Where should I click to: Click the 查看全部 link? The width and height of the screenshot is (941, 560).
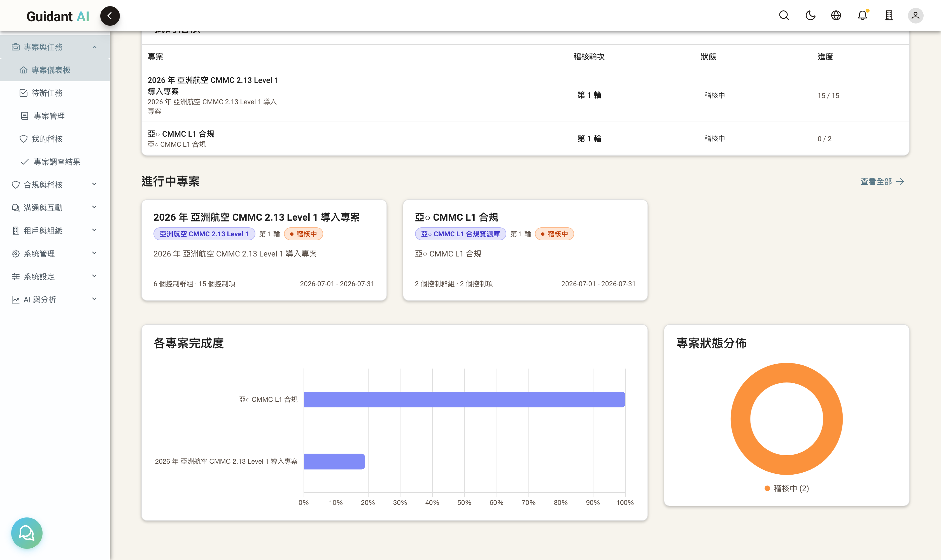[x=882, y=181]
